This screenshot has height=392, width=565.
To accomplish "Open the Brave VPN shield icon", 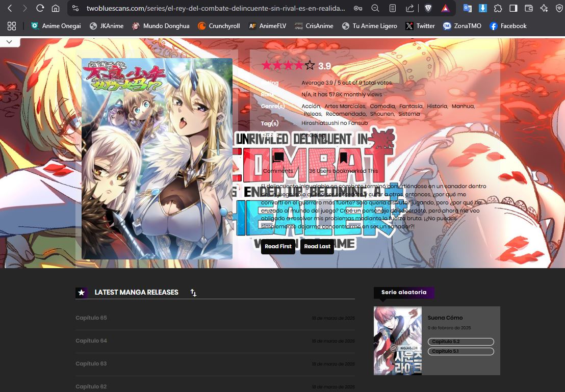I will [x=559, y=8].
